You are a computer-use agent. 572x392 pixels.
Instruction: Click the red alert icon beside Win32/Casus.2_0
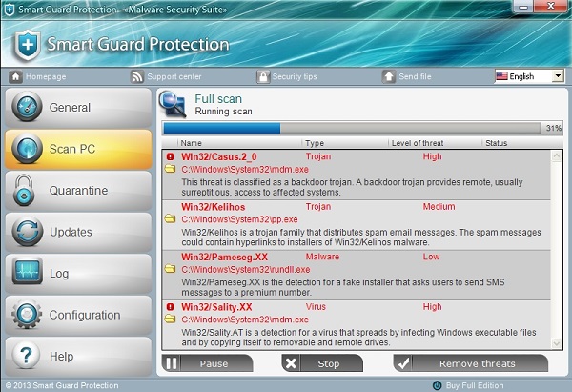click(170, 156)
